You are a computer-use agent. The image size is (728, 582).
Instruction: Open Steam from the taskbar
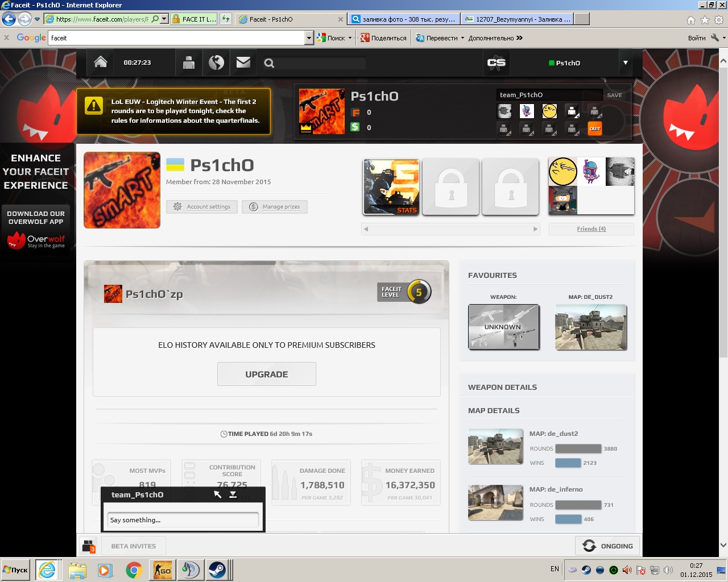click(x=217, y=570)
